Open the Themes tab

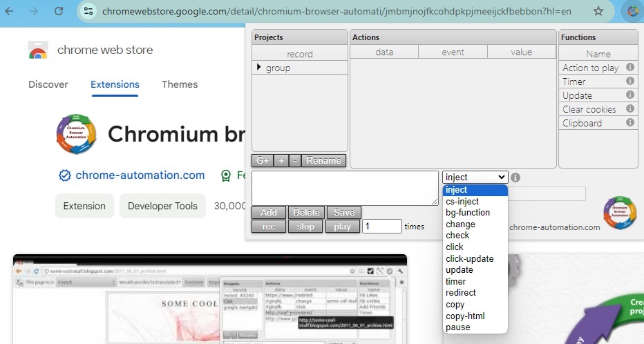(180, 84)
